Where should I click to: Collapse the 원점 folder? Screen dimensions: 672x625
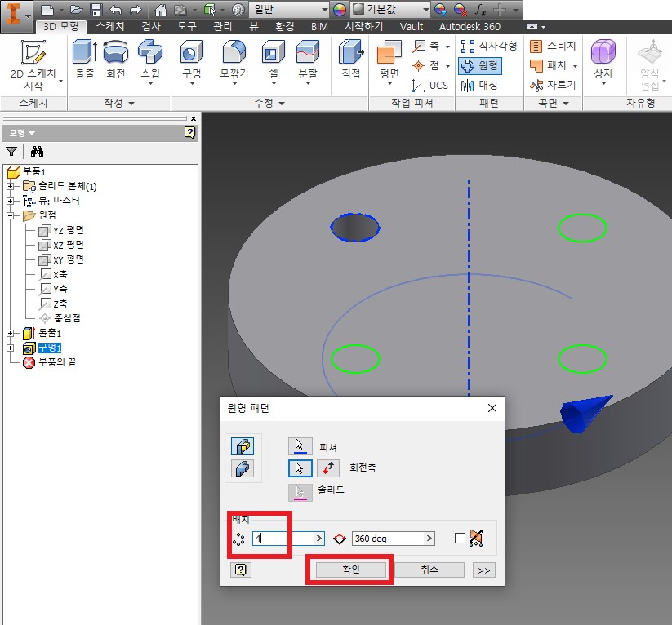11,215
